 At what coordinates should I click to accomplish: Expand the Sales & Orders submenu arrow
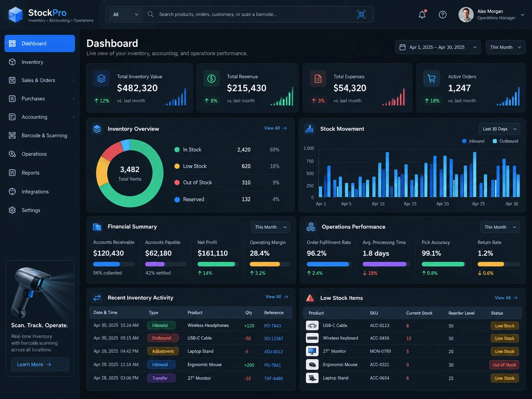(74, 80)
